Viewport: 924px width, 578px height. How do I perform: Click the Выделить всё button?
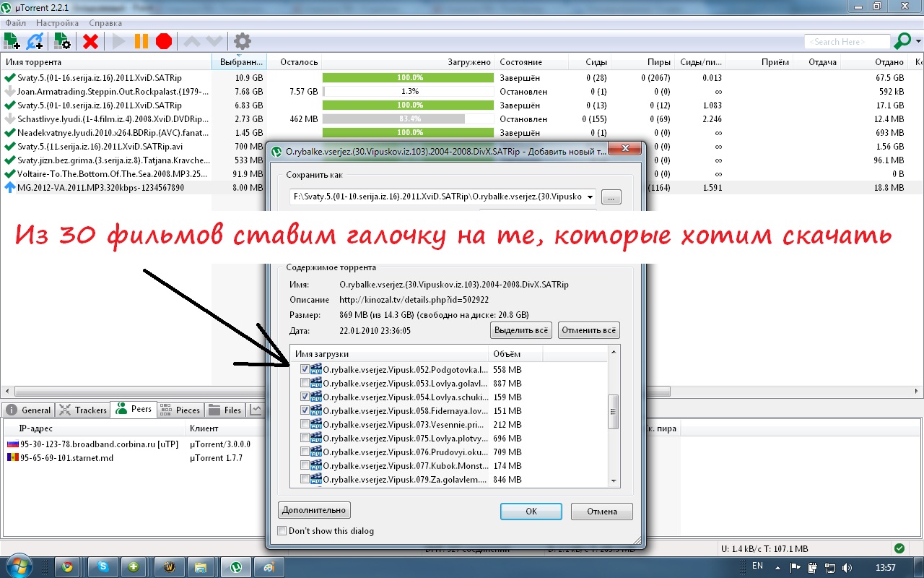click(521, 330)
